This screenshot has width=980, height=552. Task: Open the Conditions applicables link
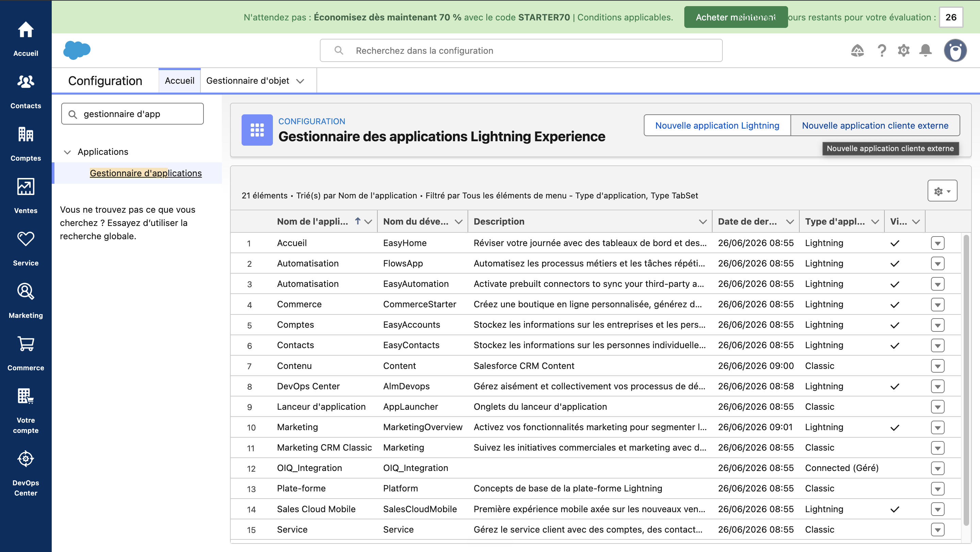point(625,17)
